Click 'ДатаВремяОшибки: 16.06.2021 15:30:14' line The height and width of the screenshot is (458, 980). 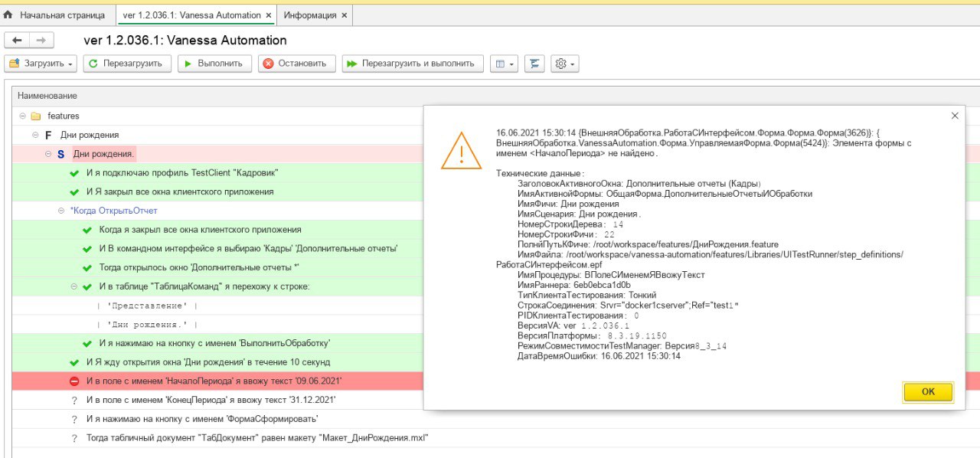(x=599, y=356)
